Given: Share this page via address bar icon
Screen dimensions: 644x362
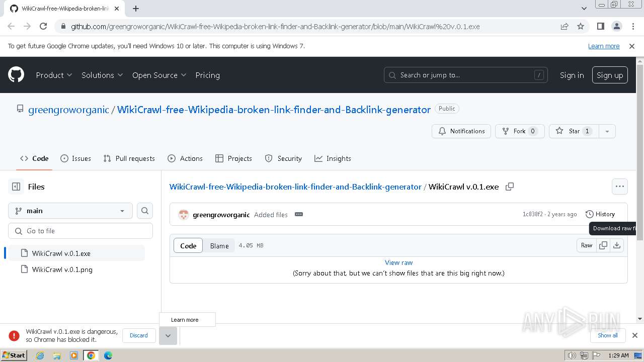Looking at the screenshot, I should (x=565, y=26).
